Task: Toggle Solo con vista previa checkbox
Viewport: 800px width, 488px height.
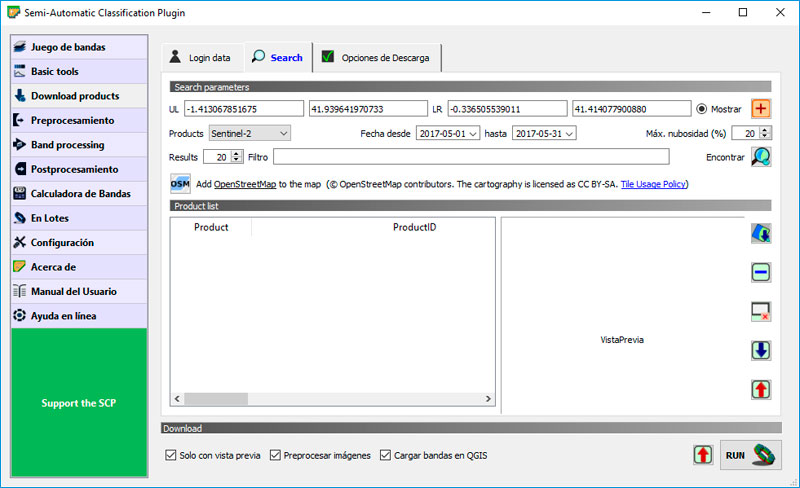Action: [x=171, y=455]
